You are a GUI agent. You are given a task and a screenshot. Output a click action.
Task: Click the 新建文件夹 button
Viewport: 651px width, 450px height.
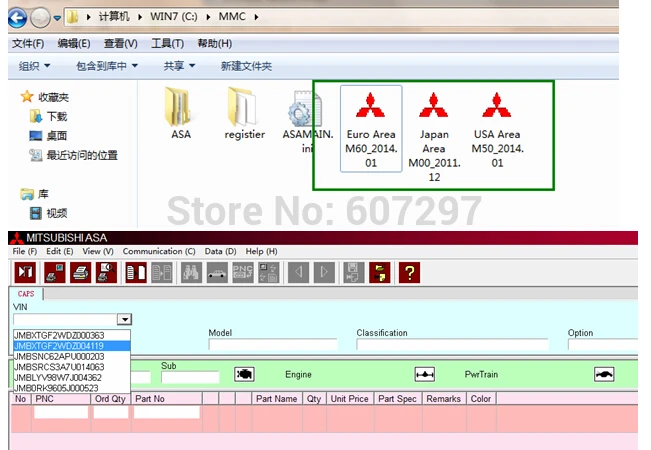(x=247, y=66)
